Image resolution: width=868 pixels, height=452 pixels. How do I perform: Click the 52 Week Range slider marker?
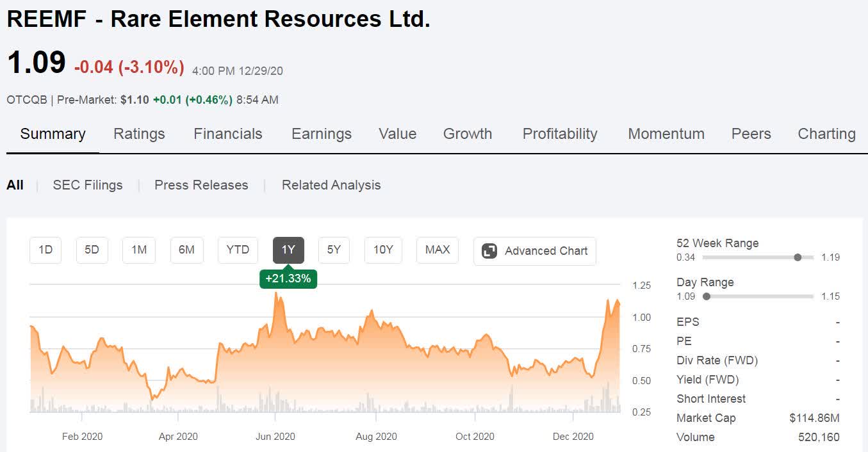click(798, 257)
